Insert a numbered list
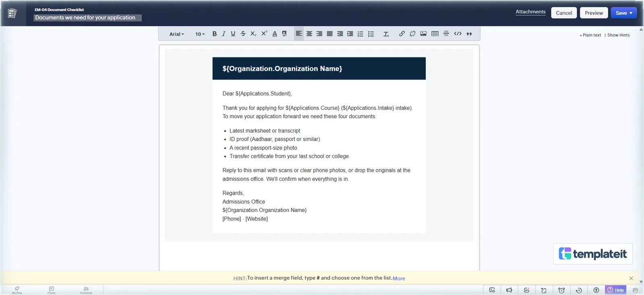 360,34
